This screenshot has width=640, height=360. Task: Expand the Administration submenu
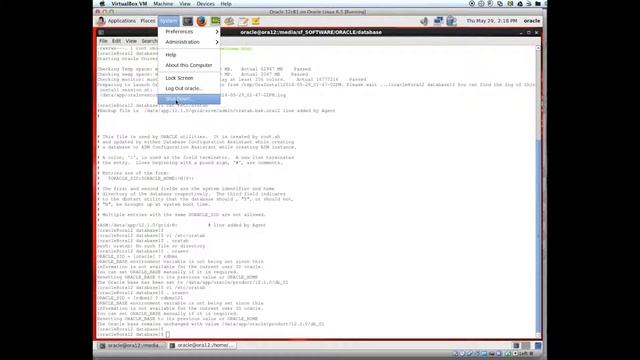[189, 42]
